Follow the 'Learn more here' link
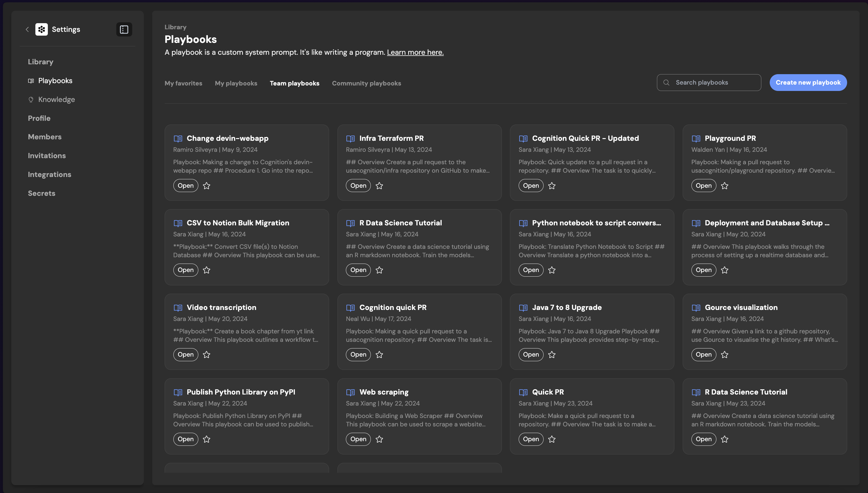 click(415, 52)
